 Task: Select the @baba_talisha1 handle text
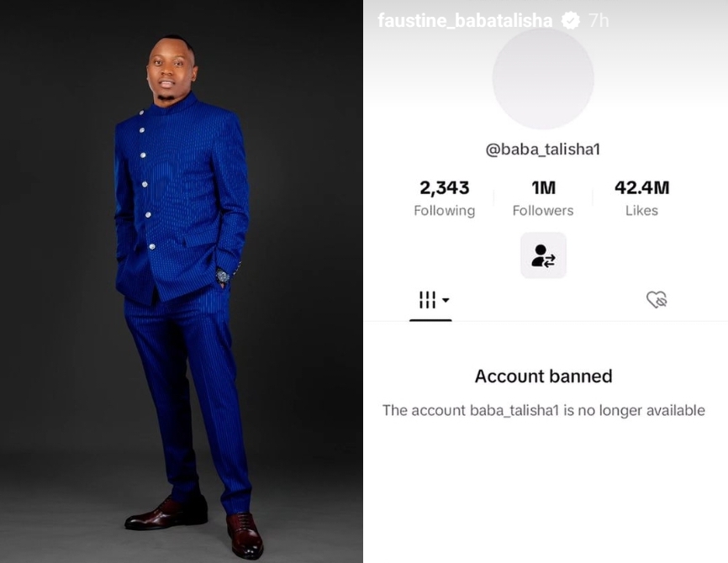tap(543, 149)
